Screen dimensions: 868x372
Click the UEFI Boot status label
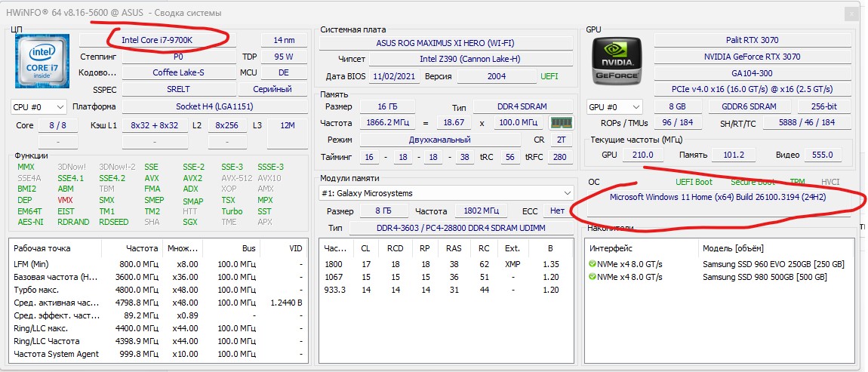[x=694, y=182]
